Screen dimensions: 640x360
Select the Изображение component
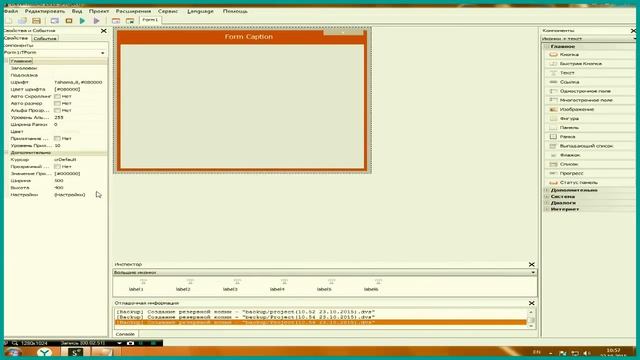pos(589,109)
